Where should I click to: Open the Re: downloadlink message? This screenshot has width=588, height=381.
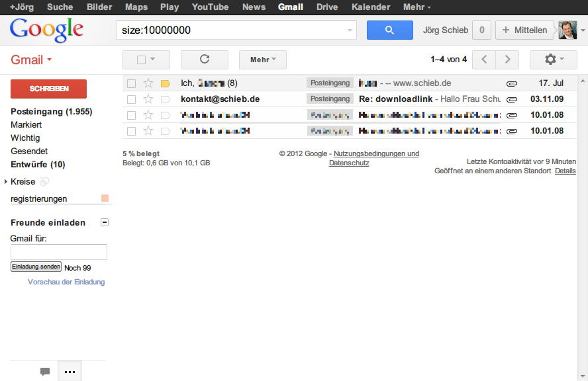[395, 99]
